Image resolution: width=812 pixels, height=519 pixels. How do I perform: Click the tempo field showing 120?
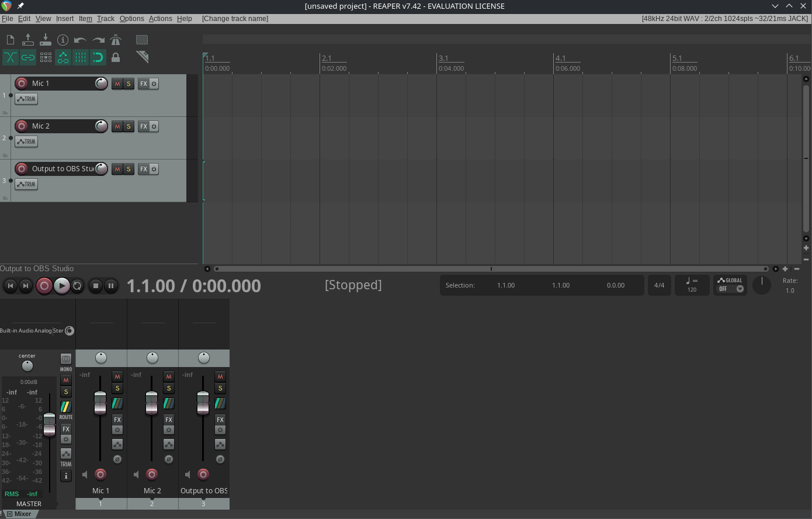(x=692, y=285)
